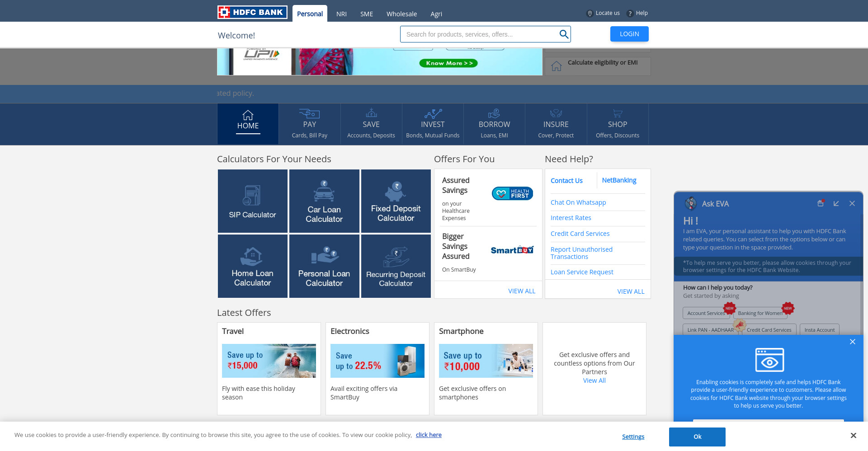The image size is (868, 451).
Task: Click the HDFC Bank logo
Action: [252, 12]
